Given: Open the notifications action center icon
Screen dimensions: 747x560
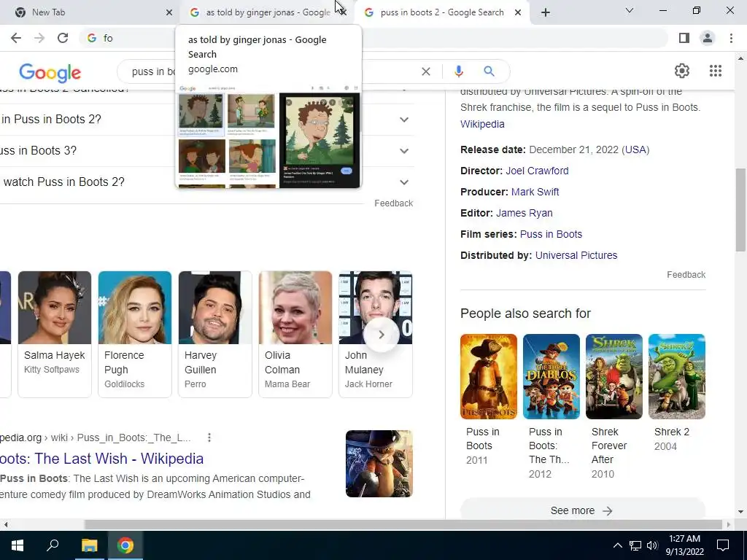Looking at the screenshot, I should (723, 545).
